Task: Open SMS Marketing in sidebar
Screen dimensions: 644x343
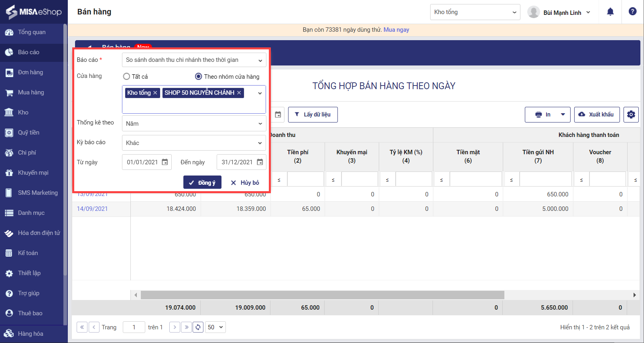Action: 32,193
